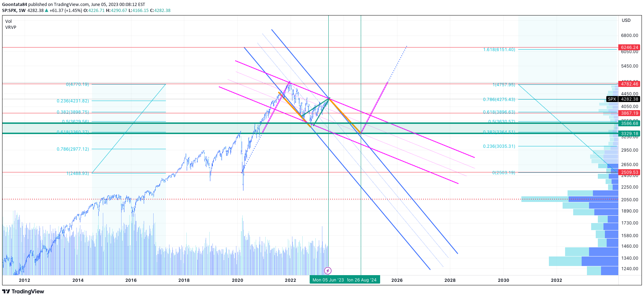Click 2250.00 on the price scale

pyautogui.click(x=630, y=187)
